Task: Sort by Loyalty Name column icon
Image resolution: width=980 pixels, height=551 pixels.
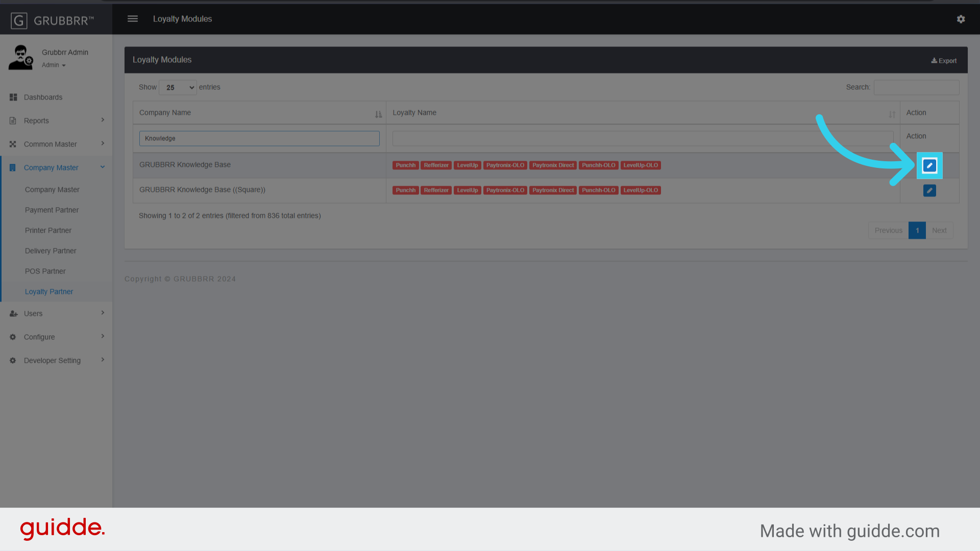Action: click(x=892, y=114)
